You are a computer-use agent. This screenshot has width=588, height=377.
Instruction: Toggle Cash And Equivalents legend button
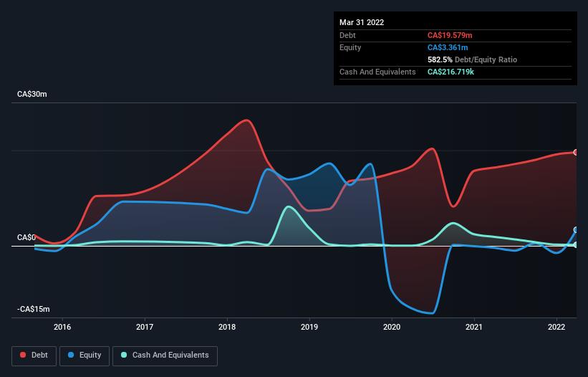click(165, 355)
